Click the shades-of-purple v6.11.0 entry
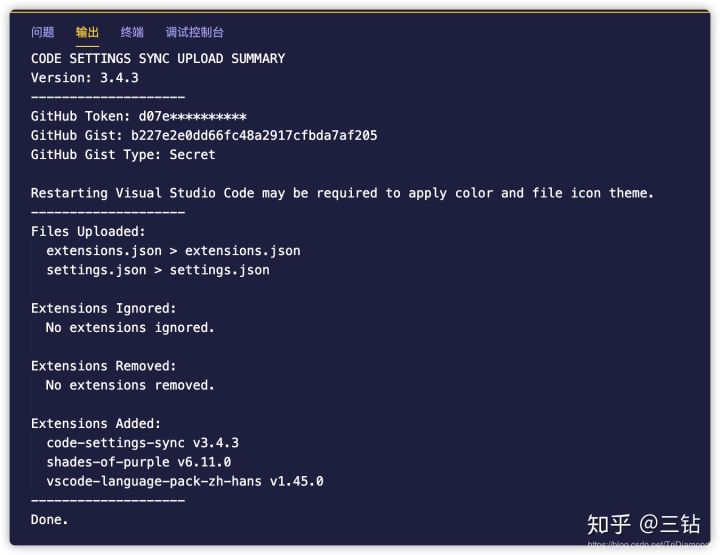 tap(138, 462)
